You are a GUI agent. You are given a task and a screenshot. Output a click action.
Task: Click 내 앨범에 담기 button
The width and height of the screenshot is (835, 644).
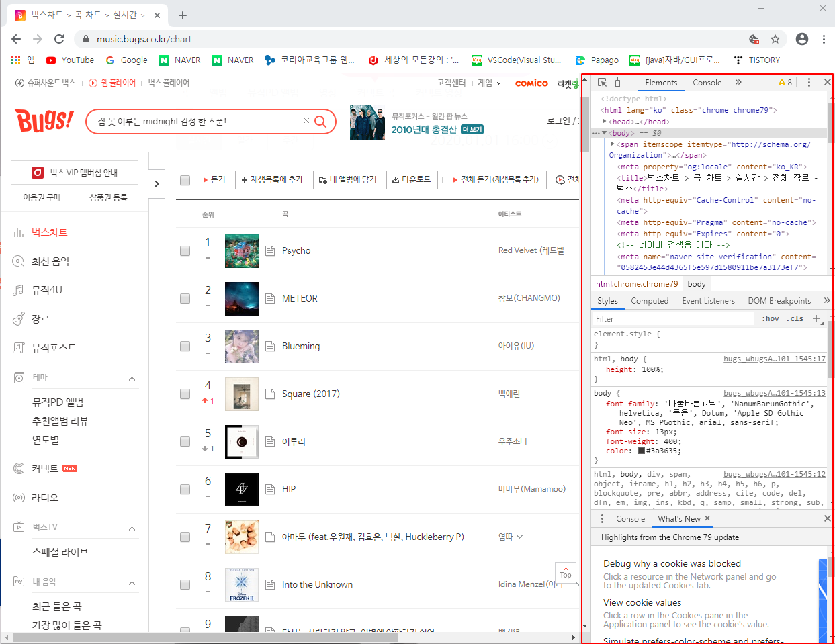click(x=348, y=180)
